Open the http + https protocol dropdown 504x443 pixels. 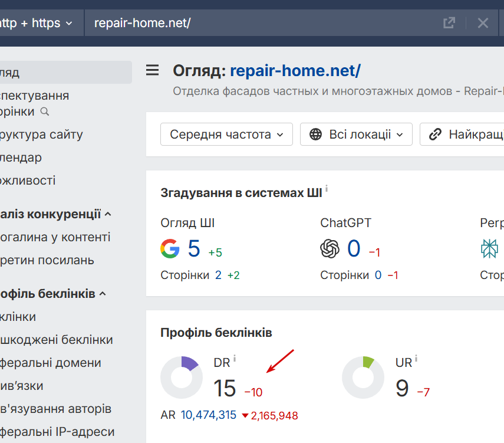pyautogui.click(x=37, y=23)
